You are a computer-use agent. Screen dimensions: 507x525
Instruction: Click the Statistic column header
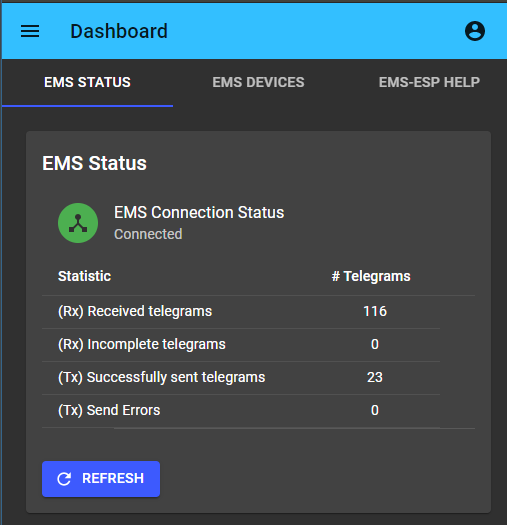point(84,276)
